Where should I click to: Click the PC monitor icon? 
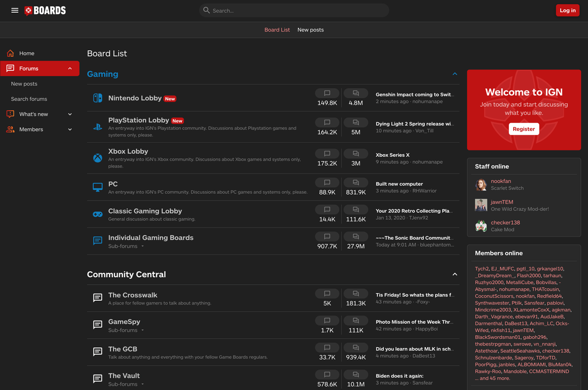(x=98, y=187)
